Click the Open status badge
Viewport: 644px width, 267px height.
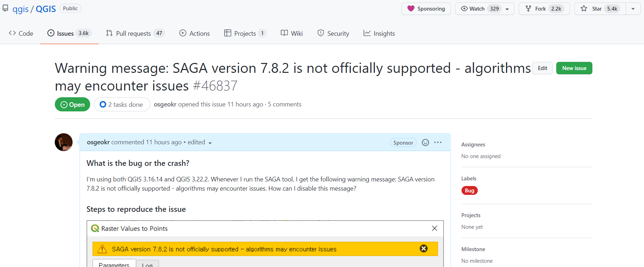point(72,104)
